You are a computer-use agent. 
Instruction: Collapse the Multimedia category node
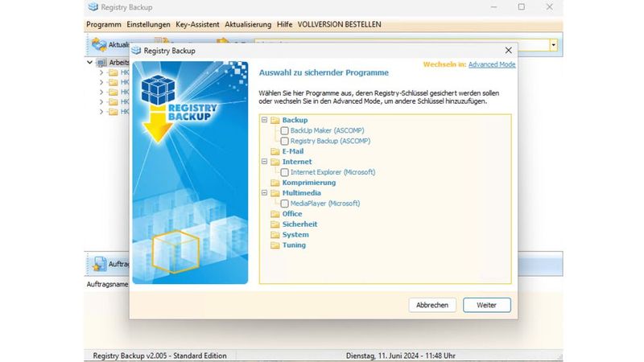point(265,193)
